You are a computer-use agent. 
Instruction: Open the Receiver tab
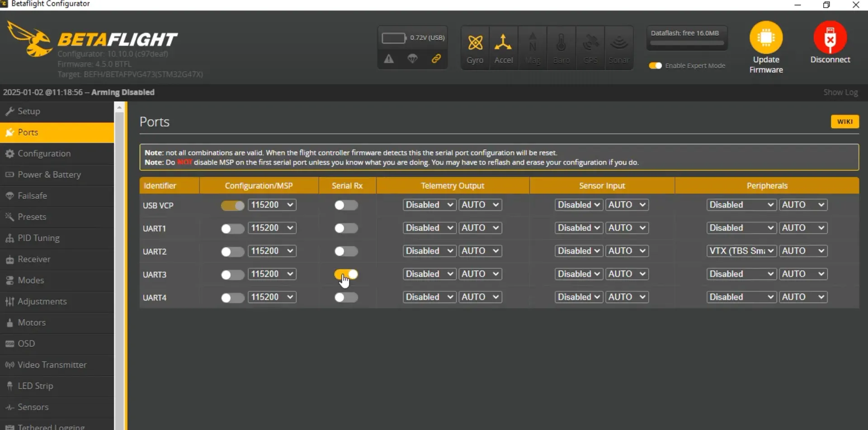tap(57, 259)
